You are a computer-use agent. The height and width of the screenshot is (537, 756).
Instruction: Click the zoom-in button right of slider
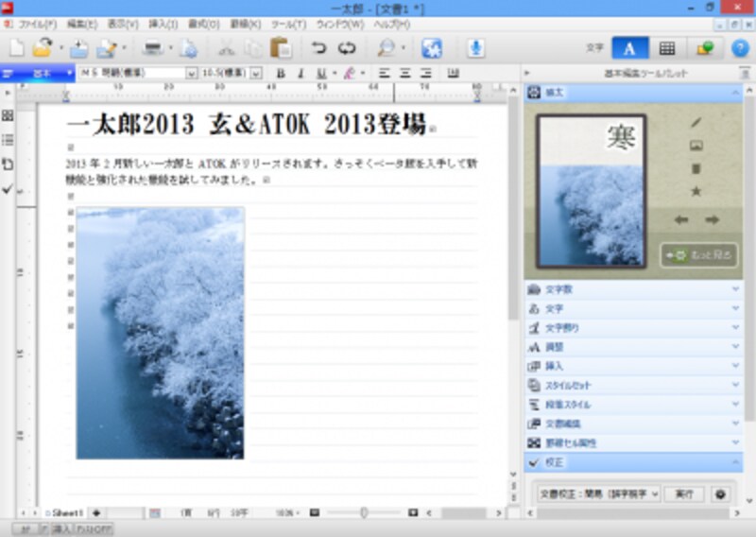coord(413,512)
